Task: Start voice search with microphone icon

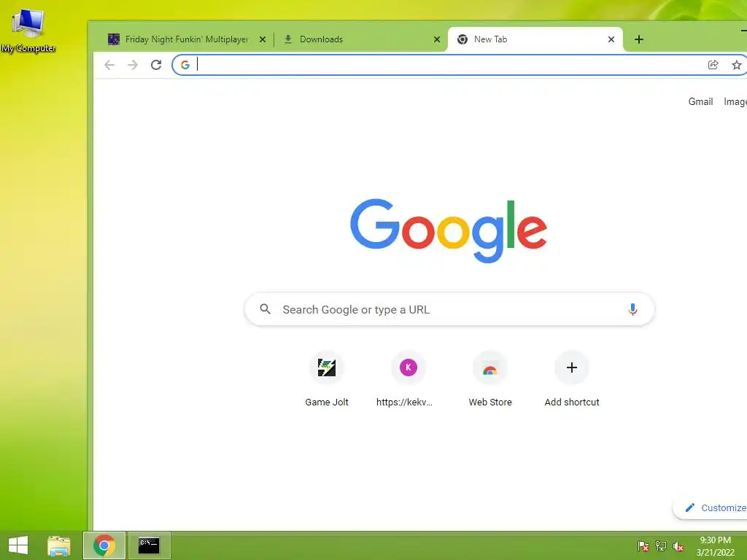Action: coord(632,309)
